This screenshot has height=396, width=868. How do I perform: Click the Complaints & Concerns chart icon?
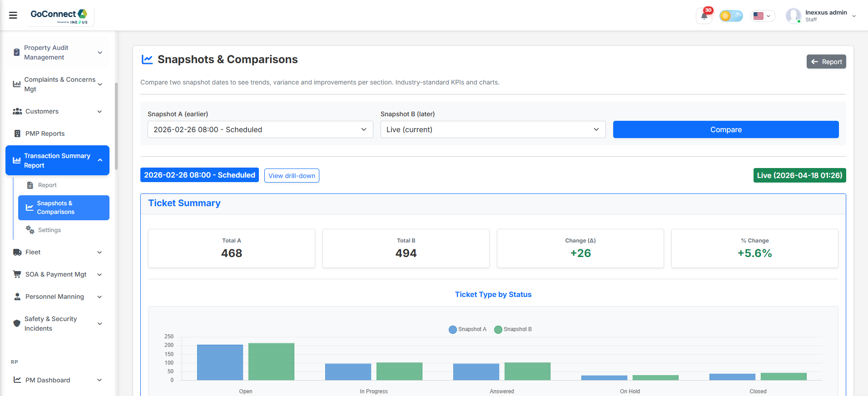[x=17, y=84]
